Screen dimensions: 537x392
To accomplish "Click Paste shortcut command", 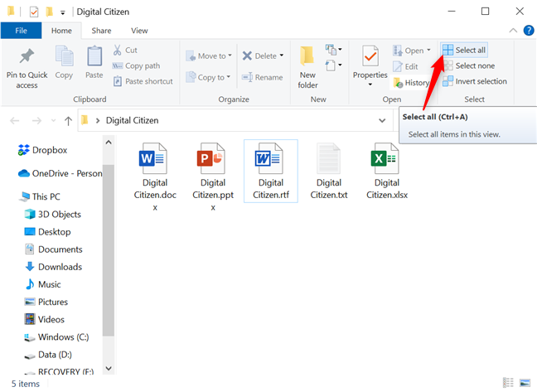I will click(143, 81).
